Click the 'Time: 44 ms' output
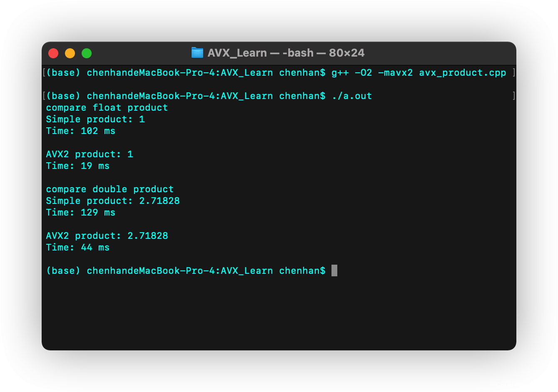 [77, 248]
